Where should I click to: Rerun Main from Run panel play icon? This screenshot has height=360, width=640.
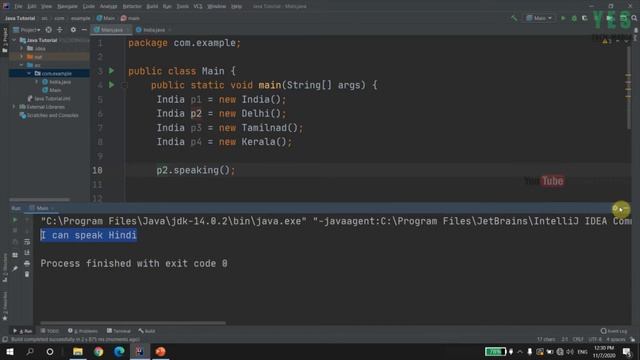click(15, 220)
